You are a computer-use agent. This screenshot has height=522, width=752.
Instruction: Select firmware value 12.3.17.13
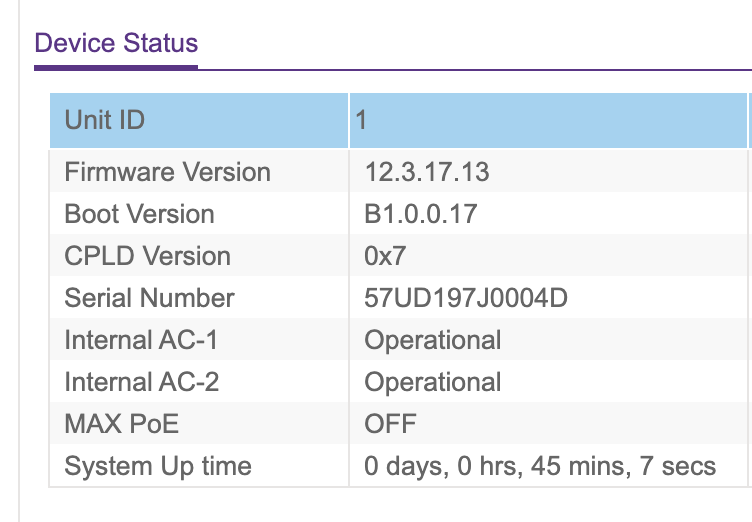(x=427, y=172)
